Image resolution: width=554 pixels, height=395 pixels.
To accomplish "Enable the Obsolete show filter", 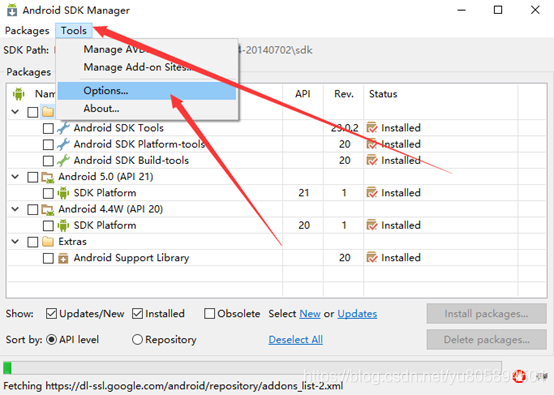I will tap(210, 313).
